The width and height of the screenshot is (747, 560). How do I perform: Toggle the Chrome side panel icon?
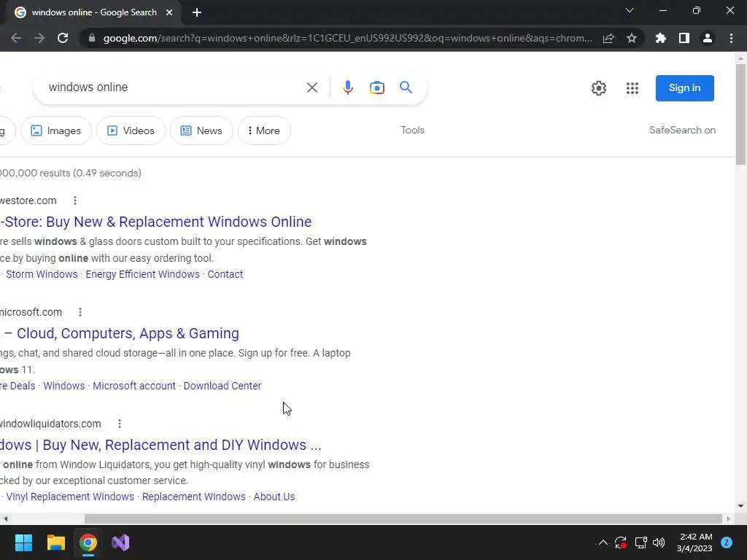(x=684, y=38)
